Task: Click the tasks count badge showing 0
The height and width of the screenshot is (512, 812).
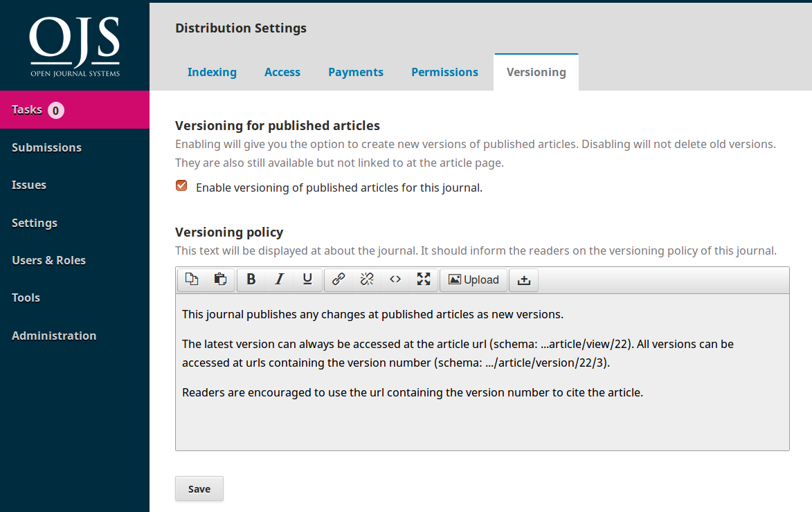Action: (x=56, y=110)
